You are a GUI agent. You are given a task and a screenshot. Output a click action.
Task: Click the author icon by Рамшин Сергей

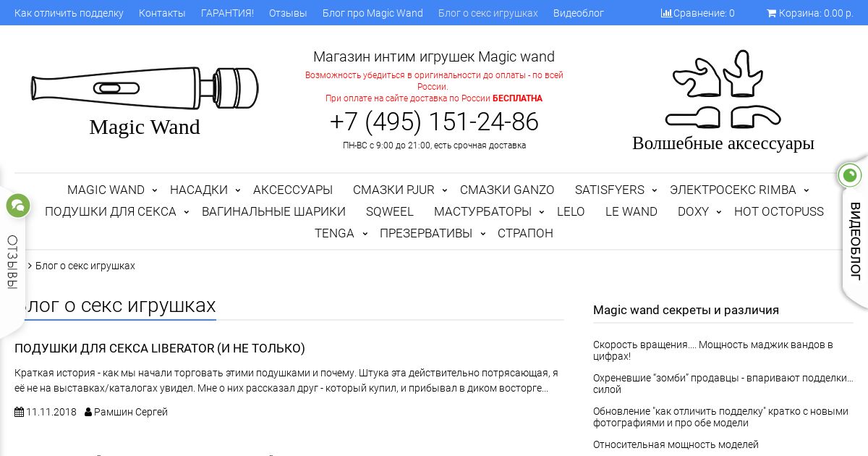88,412
